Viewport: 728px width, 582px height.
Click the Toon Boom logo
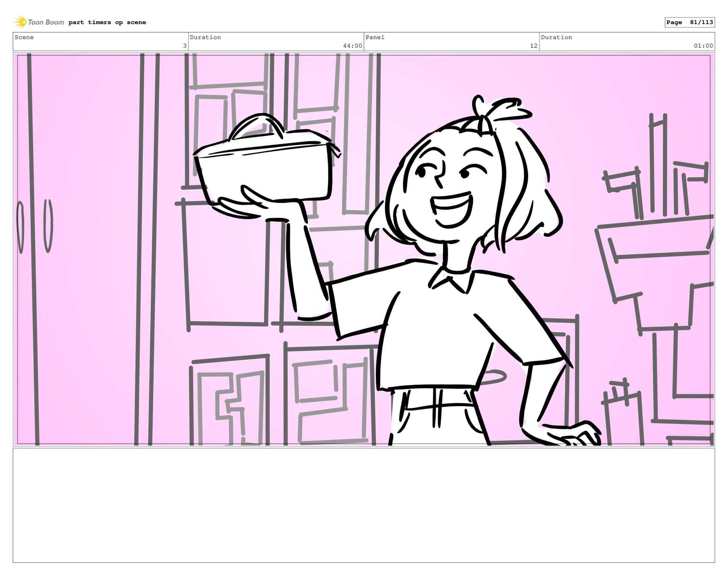point(39,22)
